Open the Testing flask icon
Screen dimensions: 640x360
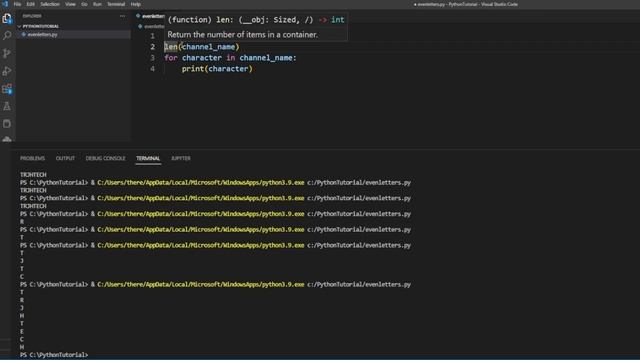click(x=7, y=107)
